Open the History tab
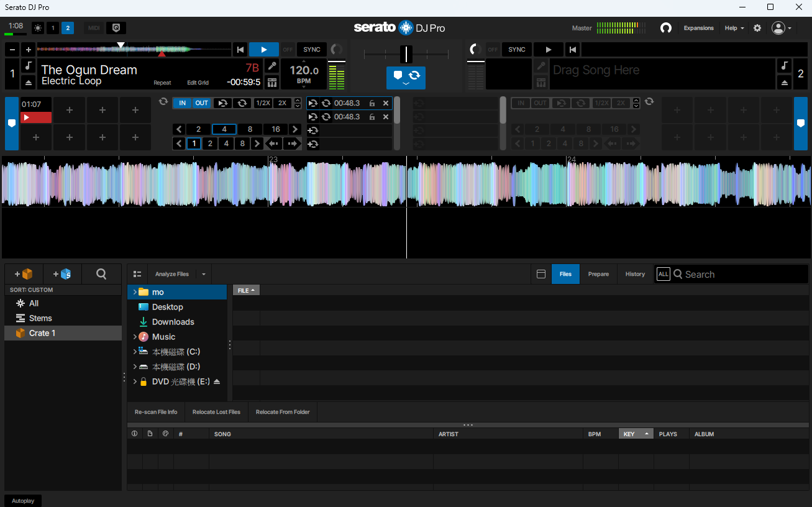The width and height of the screenshot is (812, 507). 635,274
